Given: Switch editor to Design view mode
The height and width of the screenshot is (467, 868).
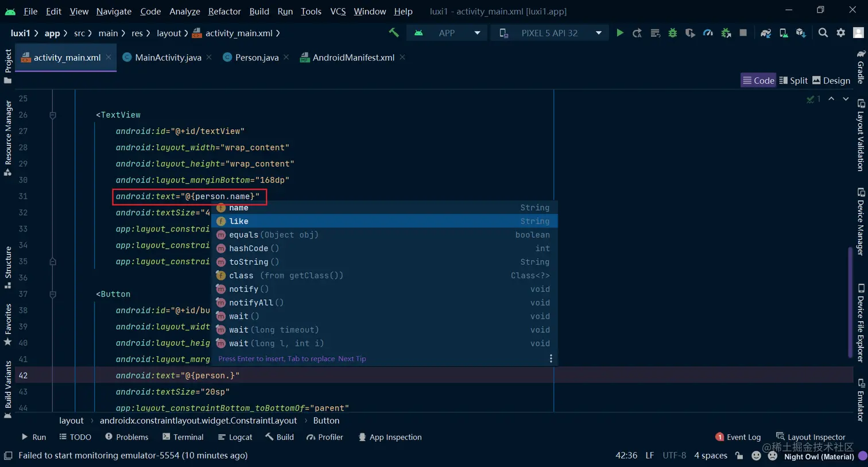Looking at the screenshot, I should [831, 80].
